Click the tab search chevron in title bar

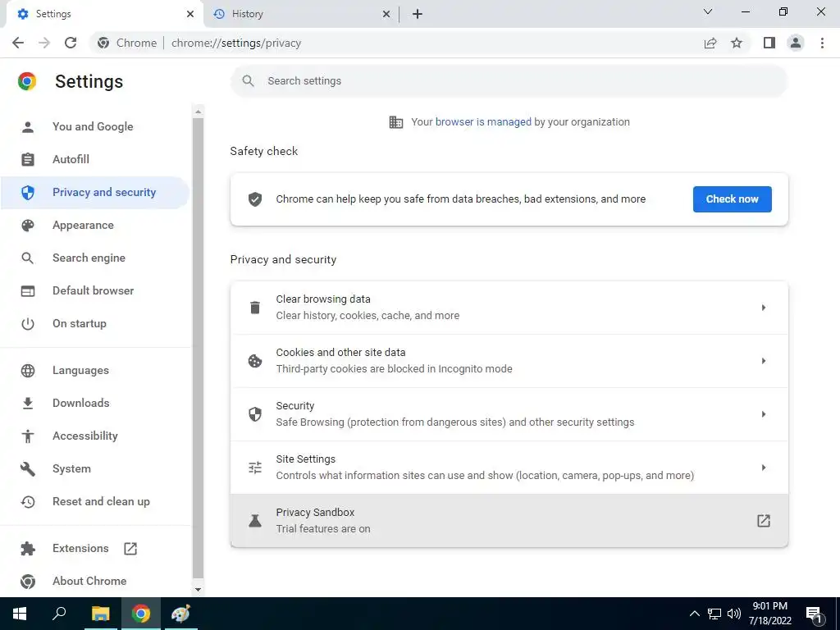(708, 11)
